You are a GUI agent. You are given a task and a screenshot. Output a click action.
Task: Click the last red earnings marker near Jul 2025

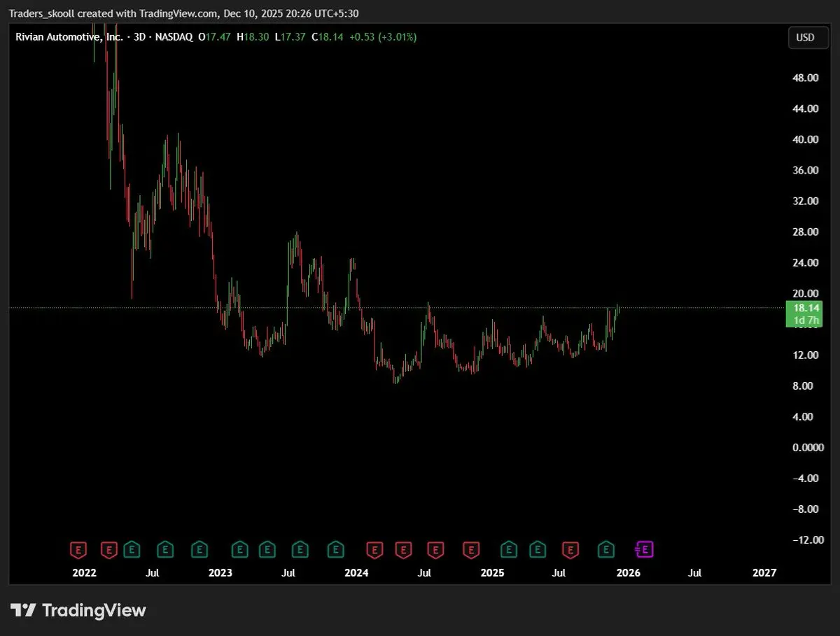coord(571,550)
